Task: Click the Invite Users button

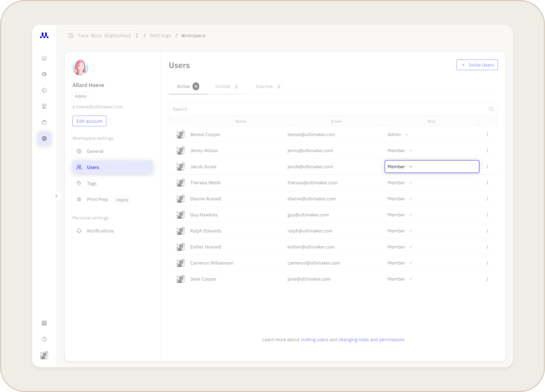Action: (x=477, y=65)
